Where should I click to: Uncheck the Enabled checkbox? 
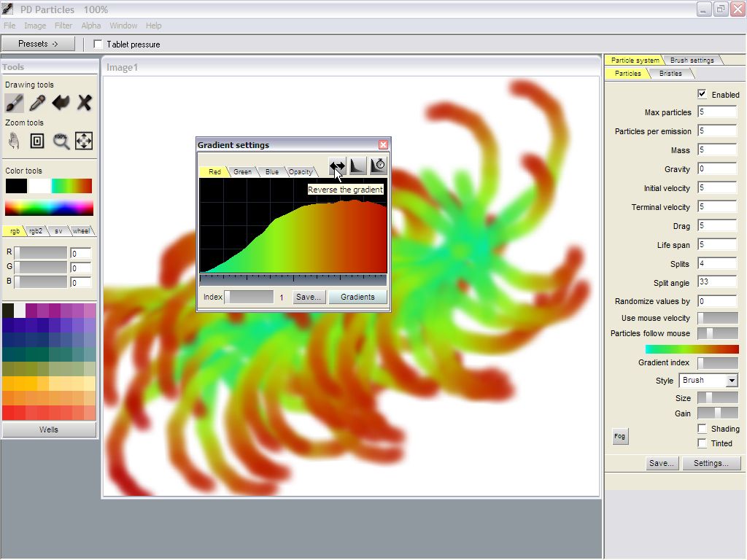point(702,94)
